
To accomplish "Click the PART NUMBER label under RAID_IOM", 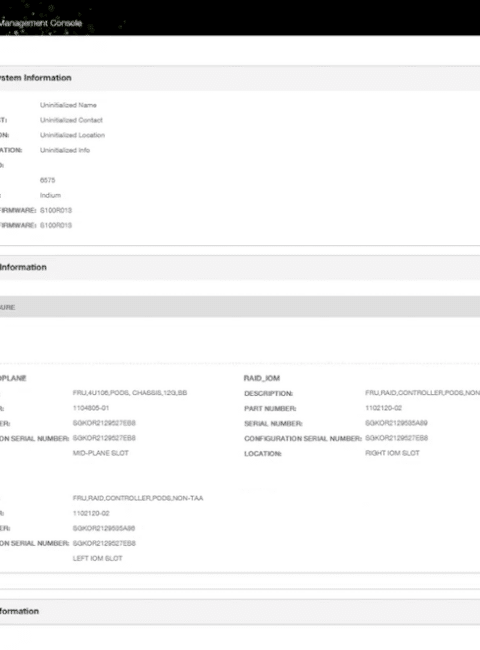I will pos(270,409).
